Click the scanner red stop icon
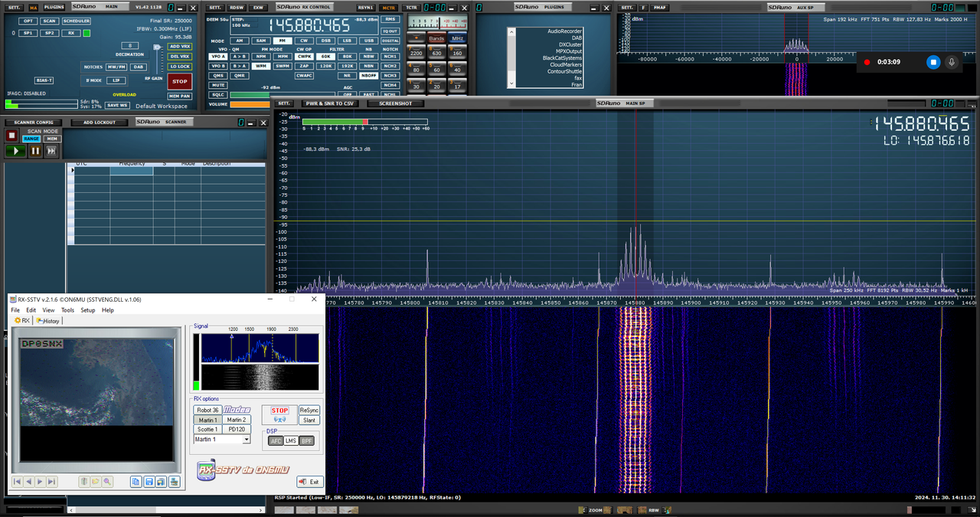Screen dimensions: 980x517 [12, 136]
